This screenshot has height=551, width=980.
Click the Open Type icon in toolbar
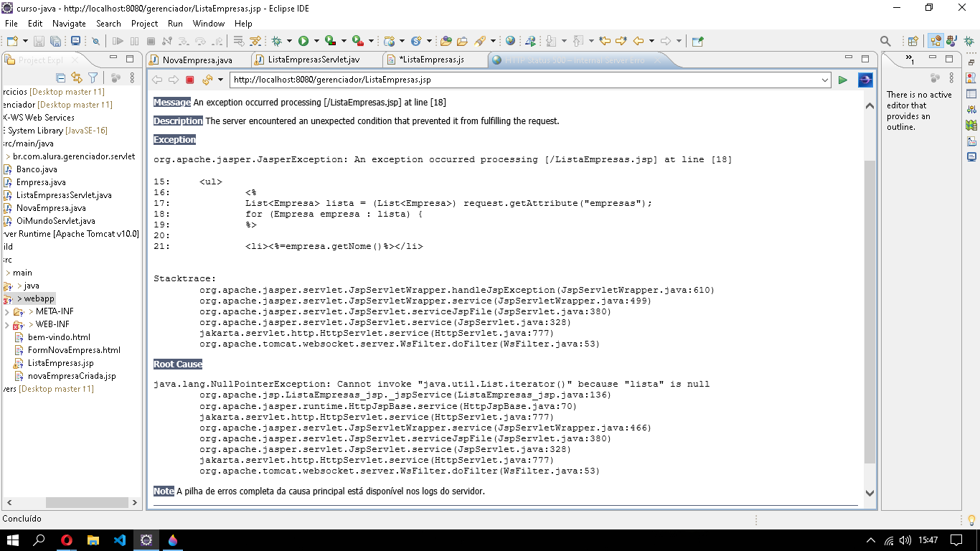[446, 42]
